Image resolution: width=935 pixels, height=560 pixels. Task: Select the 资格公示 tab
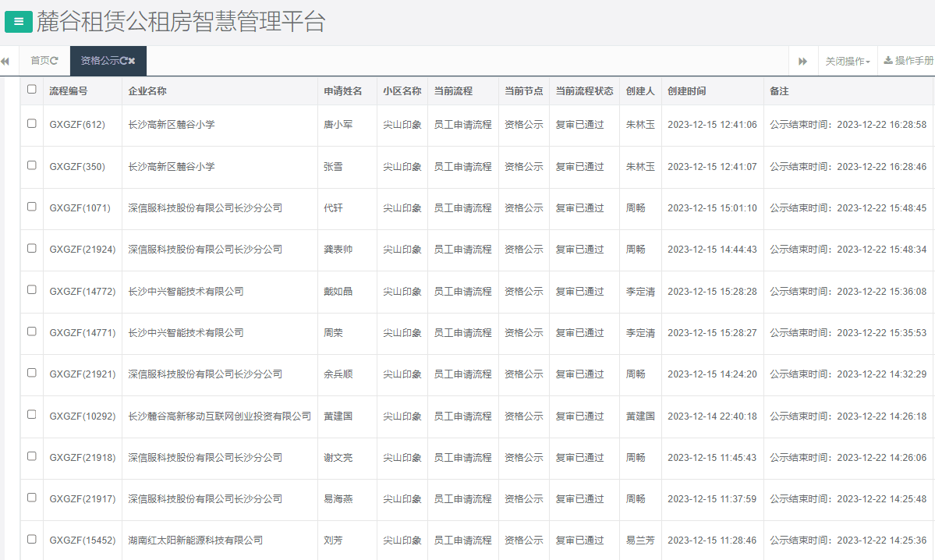click(103, 58)
